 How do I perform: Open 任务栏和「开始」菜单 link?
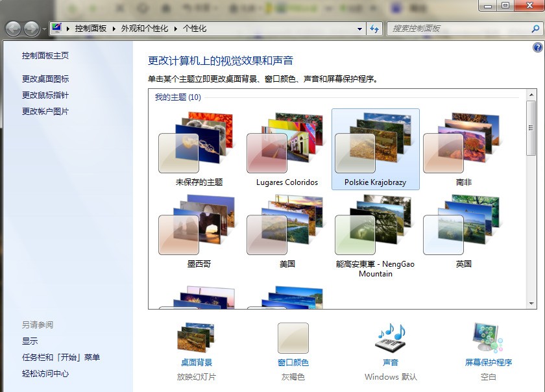pyautogui.click(x=61, y=357)
